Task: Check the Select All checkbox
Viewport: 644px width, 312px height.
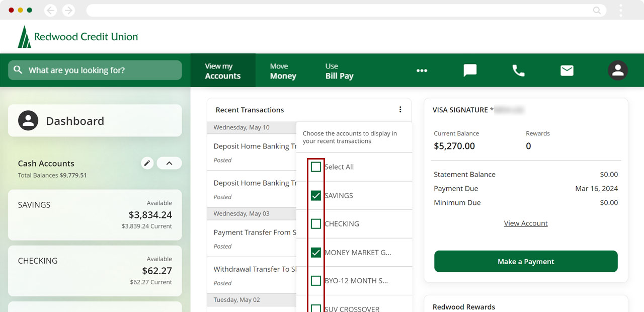Action: pyautogui.click(x=316, y=167)
